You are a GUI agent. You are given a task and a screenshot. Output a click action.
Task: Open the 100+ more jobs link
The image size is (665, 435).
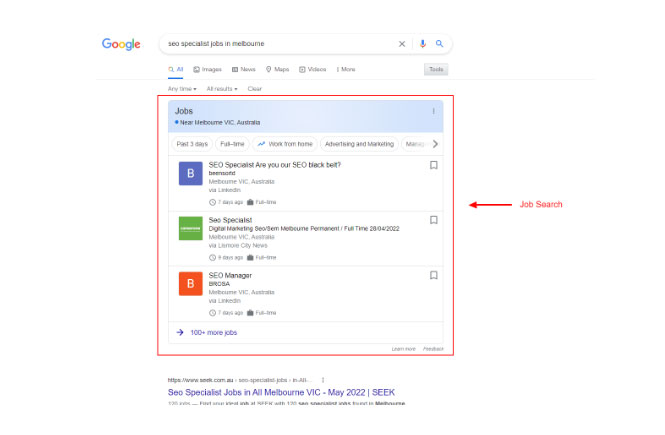point(213,333)
